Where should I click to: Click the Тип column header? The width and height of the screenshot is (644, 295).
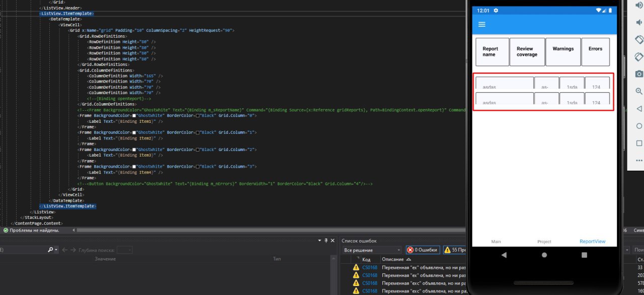(x=277, y=259)
